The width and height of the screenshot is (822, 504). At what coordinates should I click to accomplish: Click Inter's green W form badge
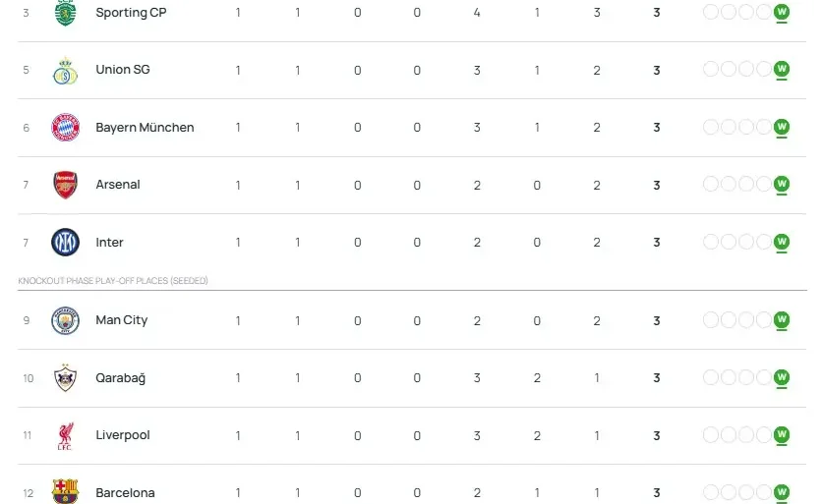pyautogui.click(x=782, y=242)
